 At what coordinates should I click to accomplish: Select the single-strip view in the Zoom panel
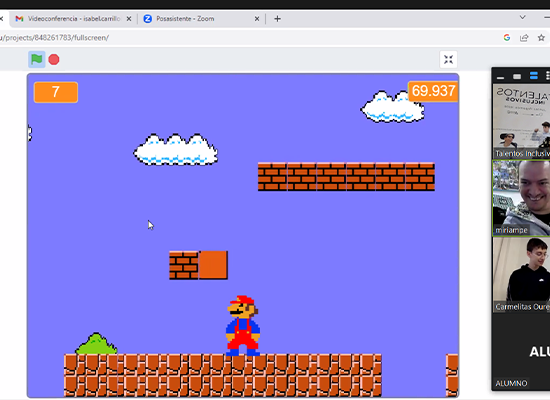tap(517, 76)
